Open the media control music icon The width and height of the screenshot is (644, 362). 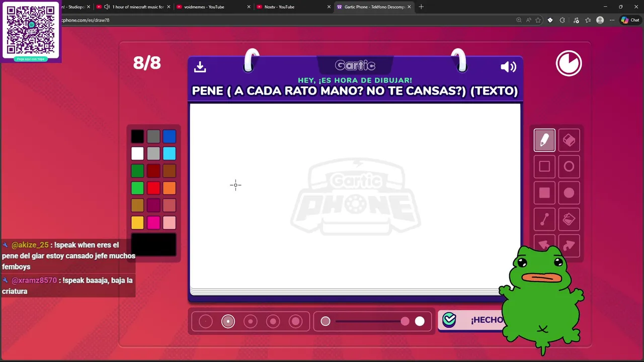[576, 20]
